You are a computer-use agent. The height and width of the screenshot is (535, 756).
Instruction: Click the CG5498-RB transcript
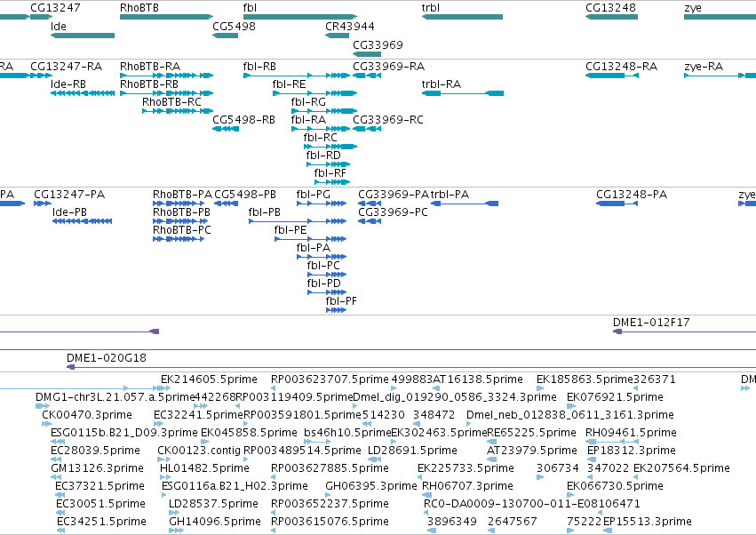tap(226, 129)
